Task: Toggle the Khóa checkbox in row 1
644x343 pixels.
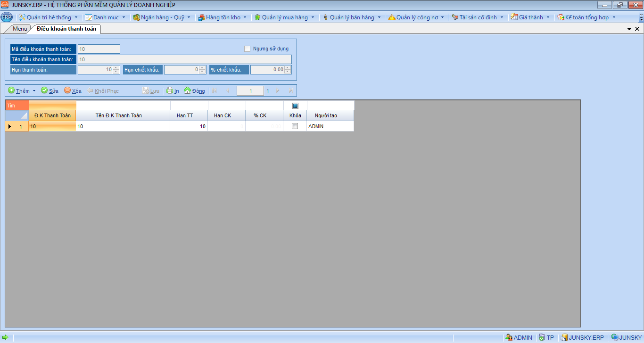Action: click(x=295, y=126)
